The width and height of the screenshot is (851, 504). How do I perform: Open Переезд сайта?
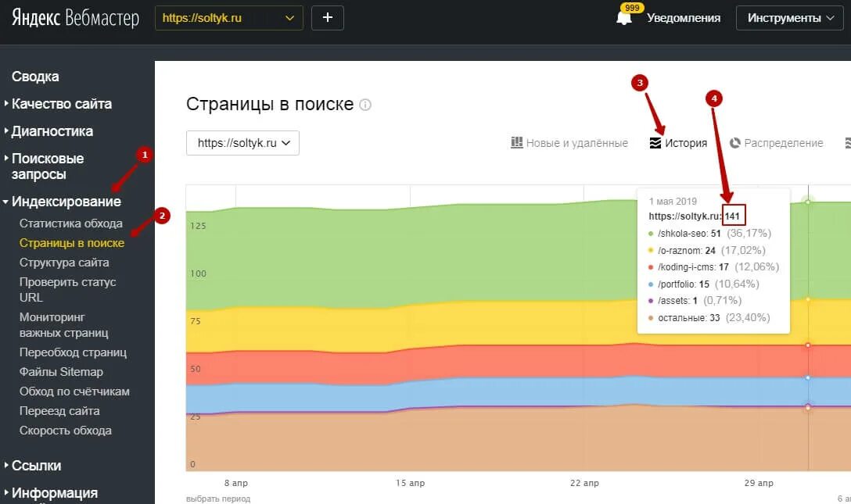[59, 411]
